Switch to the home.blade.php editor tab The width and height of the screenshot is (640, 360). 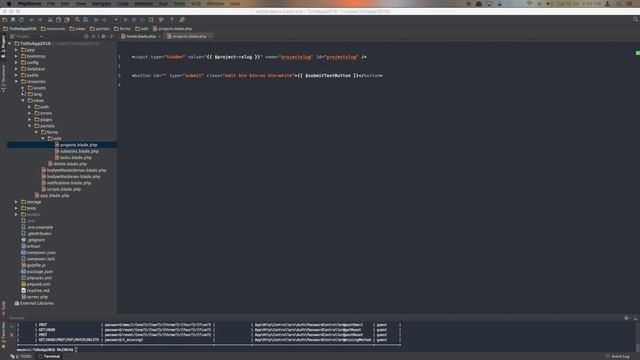point(140,36)
